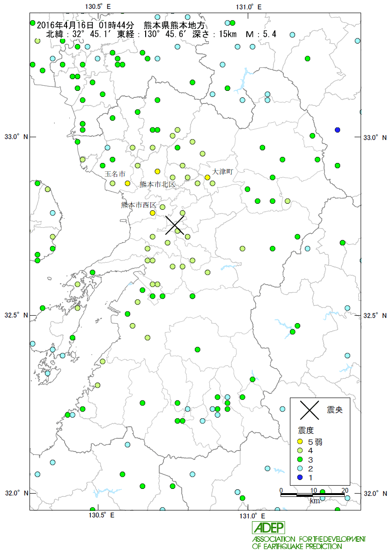The width and height of the screenshot is (392, 554).
Task: Click the 震度 legend heading
Action: [x=306, y=430]
